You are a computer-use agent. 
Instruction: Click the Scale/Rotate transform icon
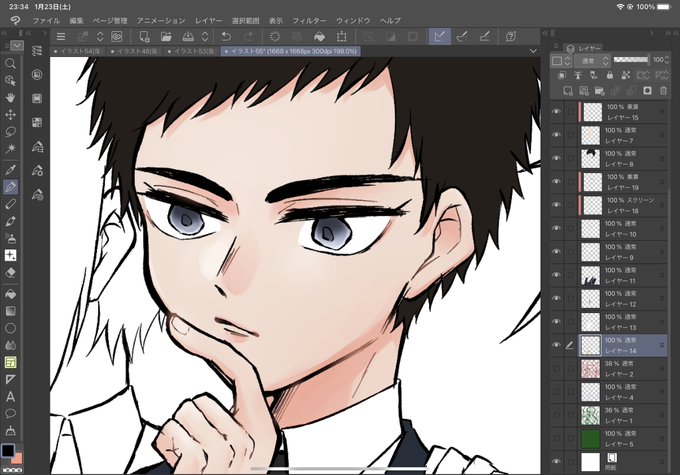point(342,36)
